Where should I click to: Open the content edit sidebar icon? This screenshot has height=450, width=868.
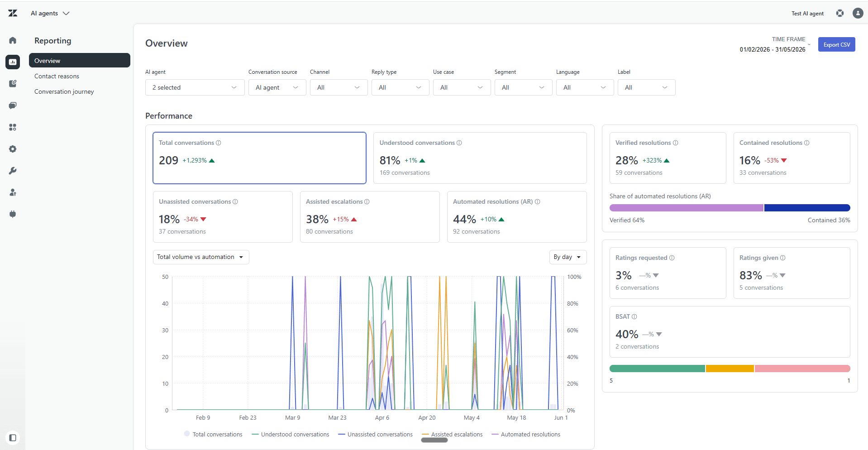(x=13, y=84)
